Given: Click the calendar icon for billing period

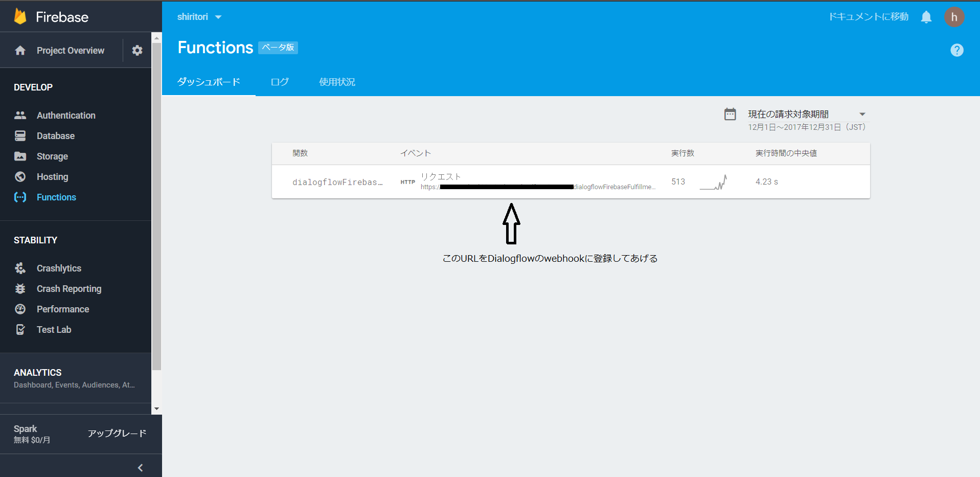Looking at the screenshot, I should coord(730,114).
